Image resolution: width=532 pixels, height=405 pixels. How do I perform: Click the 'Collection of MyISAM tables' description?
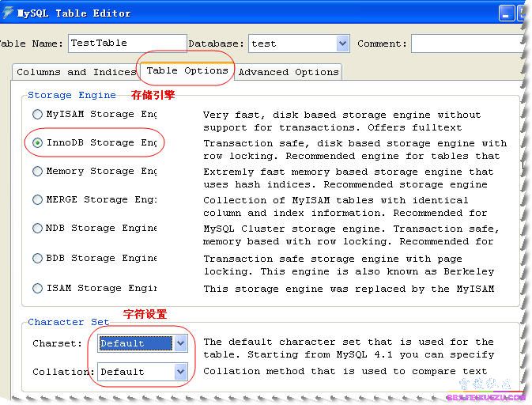[345, 206]
